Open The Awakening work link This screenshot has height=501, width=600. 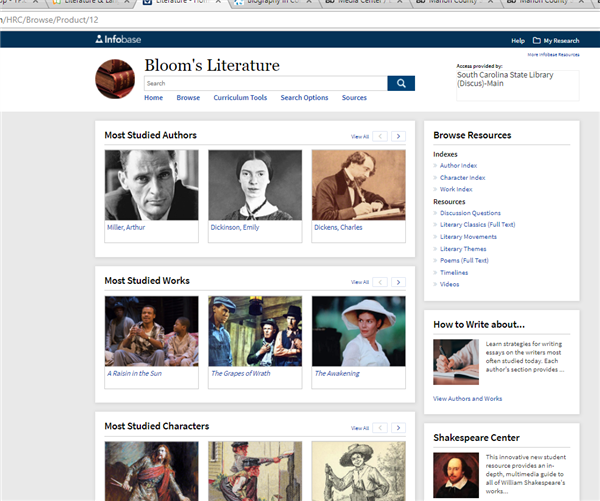click(x=337, y=374)
